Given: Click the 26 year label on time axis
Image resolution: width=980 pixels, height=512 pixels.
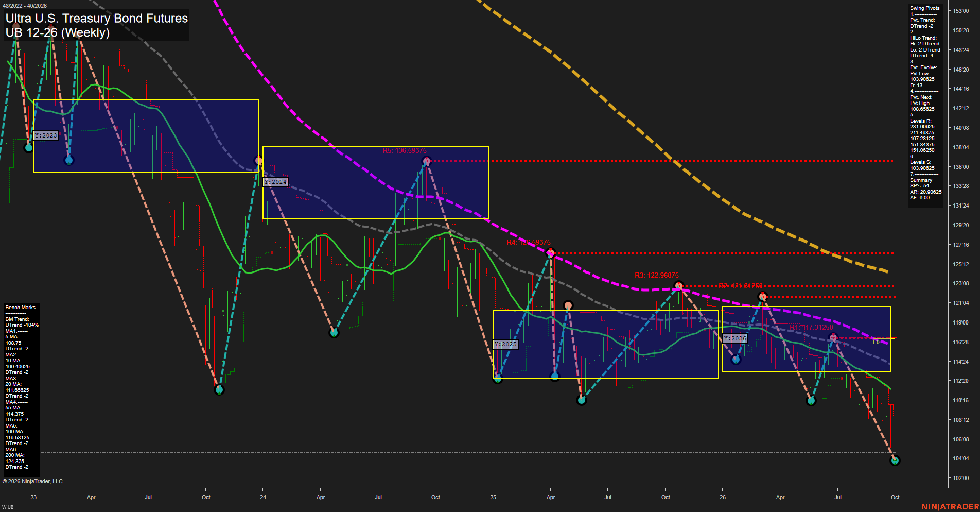Looking at the screenshot, I should [723, 497].
